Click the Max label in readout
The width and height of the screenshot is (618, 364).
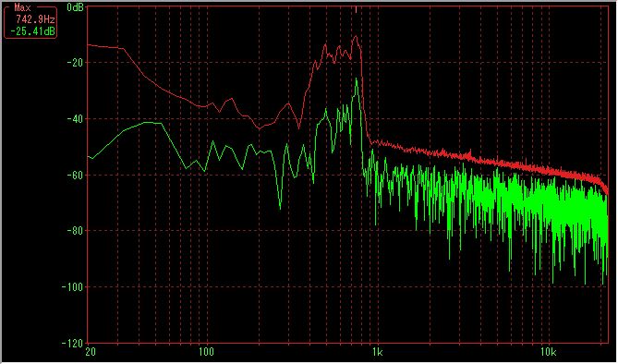click(22, 7)
